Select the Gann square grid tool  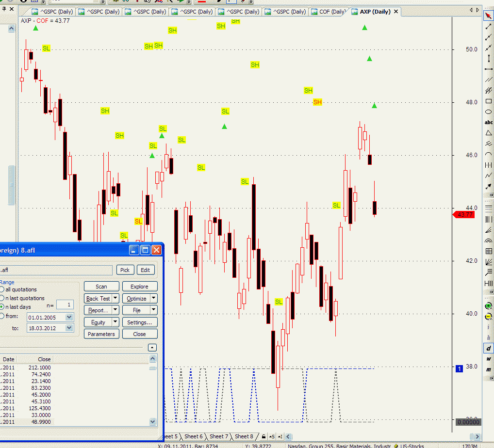click(x=488, y=251)
